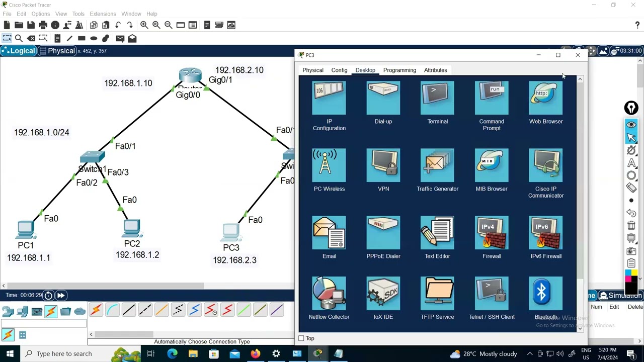
Task: Click the Save file toolbar icon
Action: tap(31, 25)
